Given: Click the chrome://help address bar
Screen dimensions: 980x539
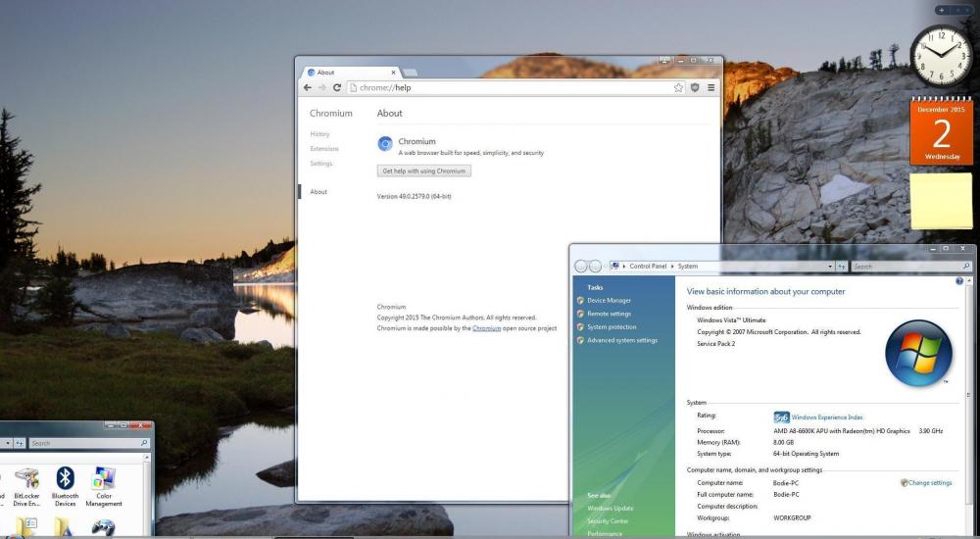Looking at the screenshot, I should coord(510,87).
